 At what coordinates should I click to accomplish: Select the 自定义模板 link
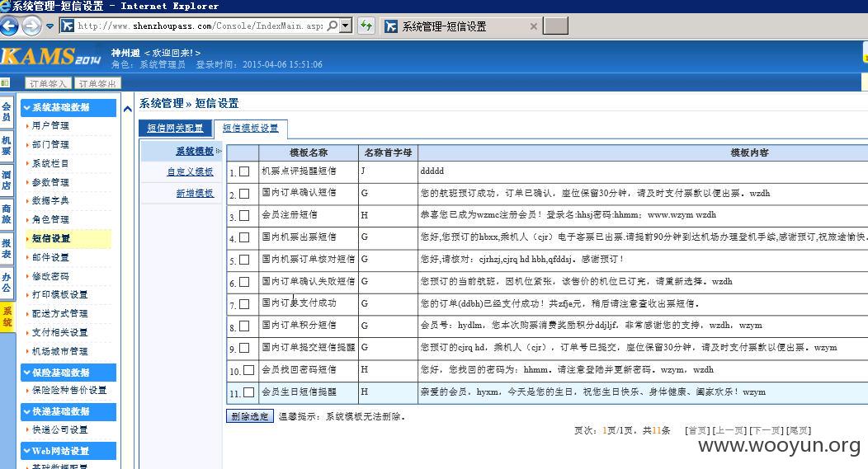(190, 172)
